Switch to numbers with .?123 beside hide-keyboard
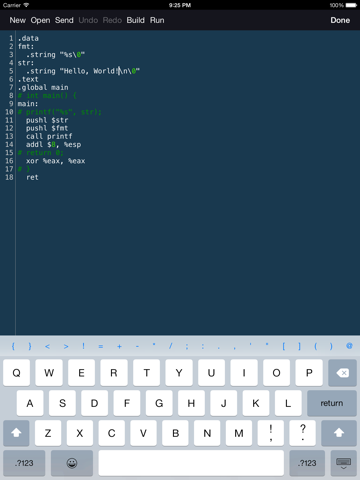The width and height of the screenshot is (360, 480). coord(307,463)
